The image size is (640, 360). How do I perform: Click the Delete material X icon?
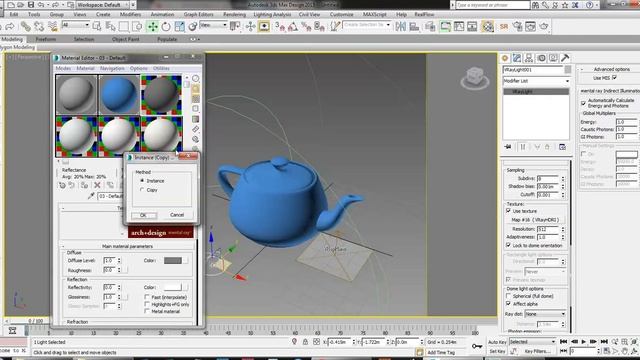coord(97,185)
